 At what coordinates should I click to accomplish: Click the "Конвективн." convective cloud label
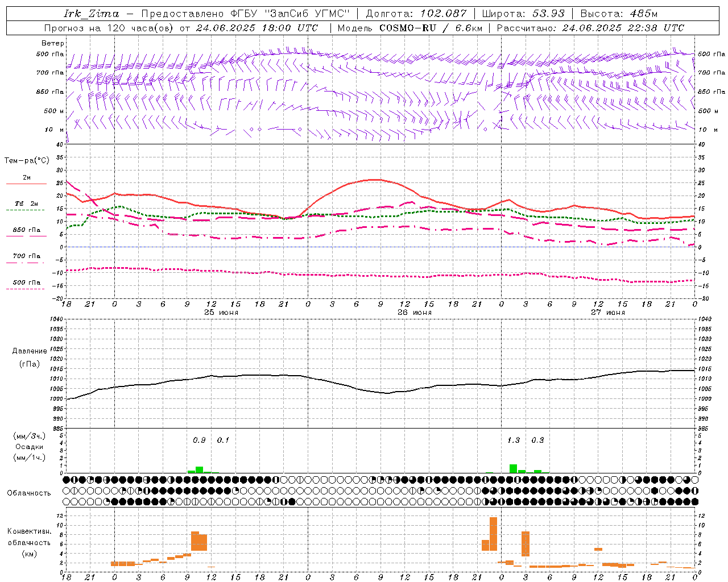pyautogui.click(x=29, y=531)
